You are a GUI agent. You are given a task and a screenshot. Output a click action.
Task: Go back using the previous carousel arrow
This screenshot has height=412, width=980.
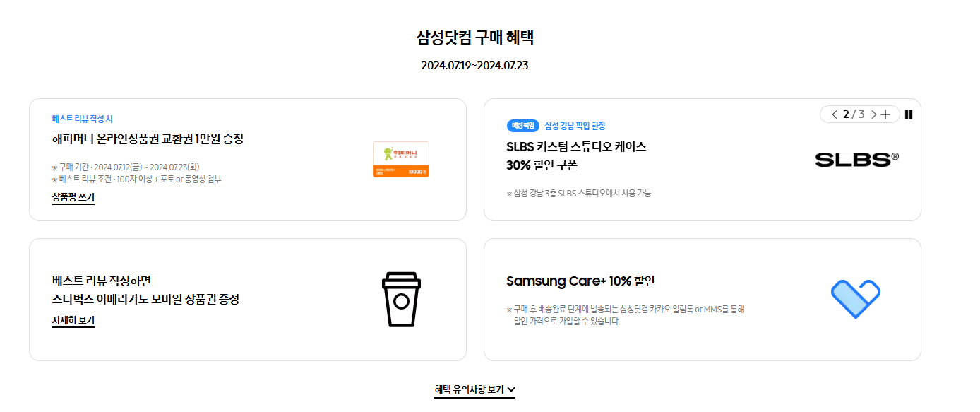click(x=835, y=114)
